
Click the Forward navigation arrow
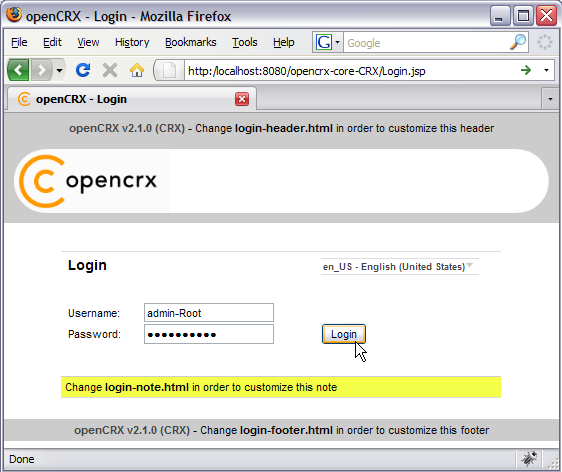pyautogui.click(x=42, y=70)
